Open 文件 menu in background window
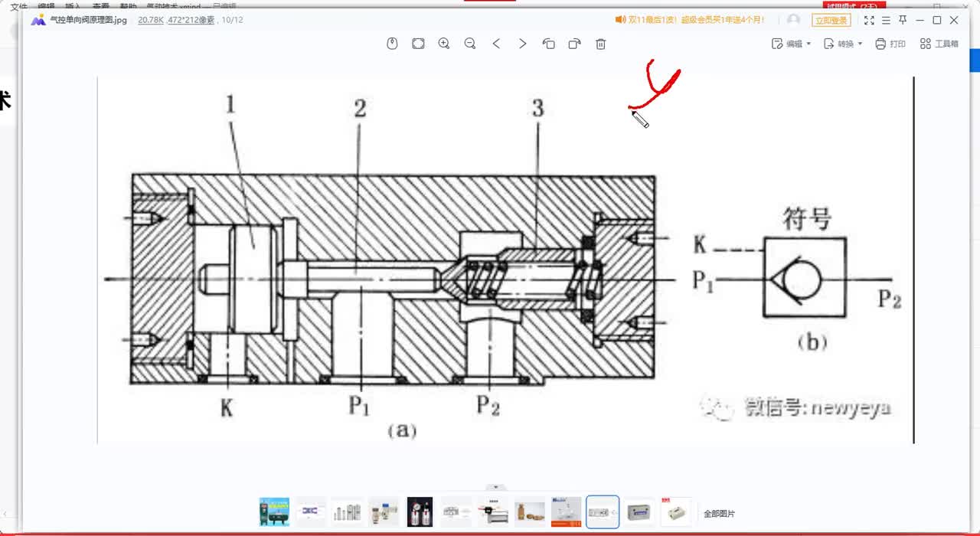980x536 pixels. 18,6
